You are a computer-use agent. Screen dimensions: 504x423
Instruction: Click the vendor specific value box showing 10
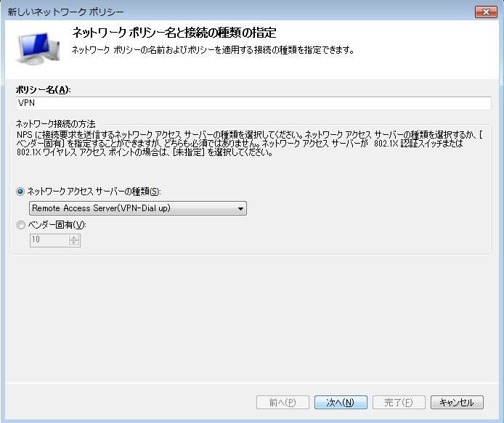click(49, 240)
